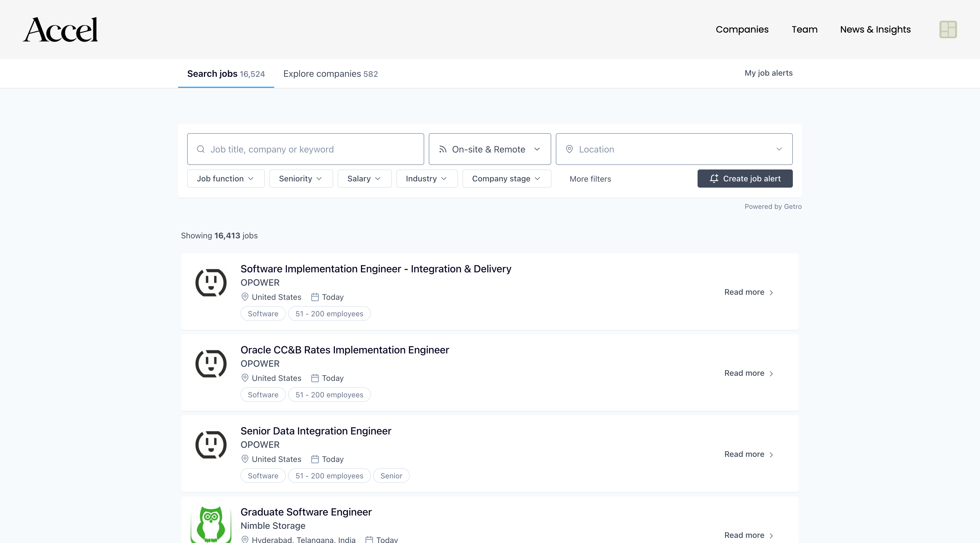The height and width of the screenshot is (543, 980).
Task: Click 51 - 200 employees tag on Oracle CC&B job
Action: coord(329,395)
